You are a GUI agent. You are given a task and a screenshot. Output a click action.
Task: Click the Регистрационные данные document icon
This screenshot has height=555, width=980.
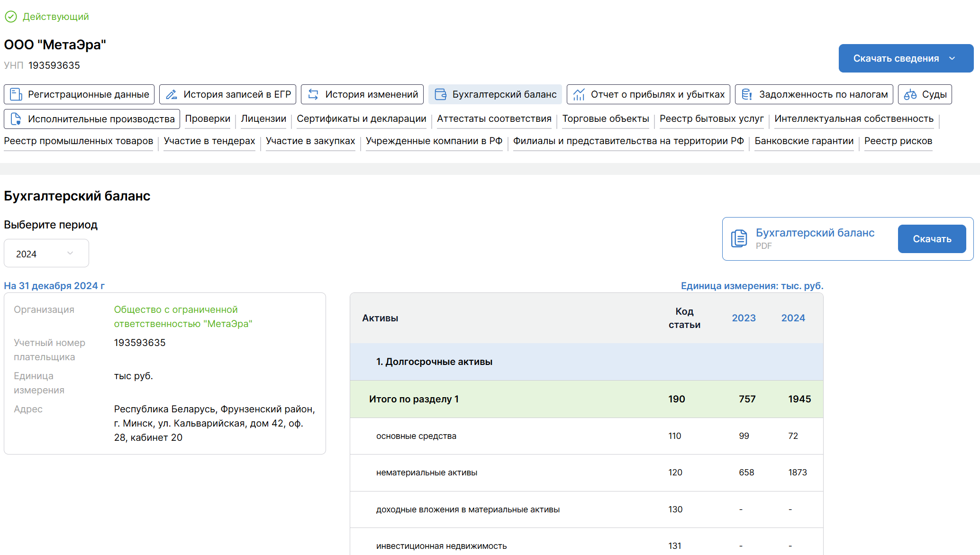(x=16, y=94)
